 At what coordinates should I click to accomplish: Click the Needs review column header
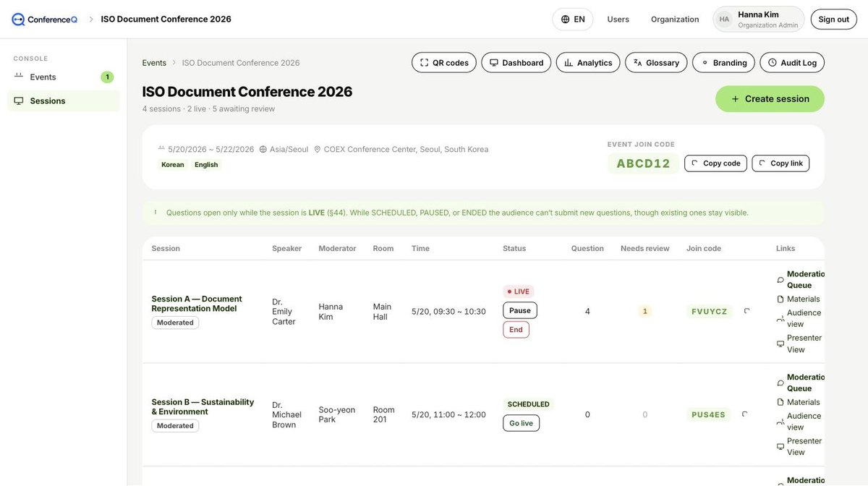(645, 248)
